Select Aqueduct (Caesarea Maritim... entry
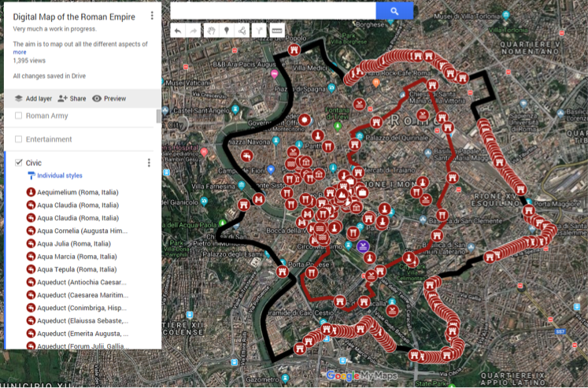The width and height of the screenshot is (588, 388). click(x=83, y=295)
